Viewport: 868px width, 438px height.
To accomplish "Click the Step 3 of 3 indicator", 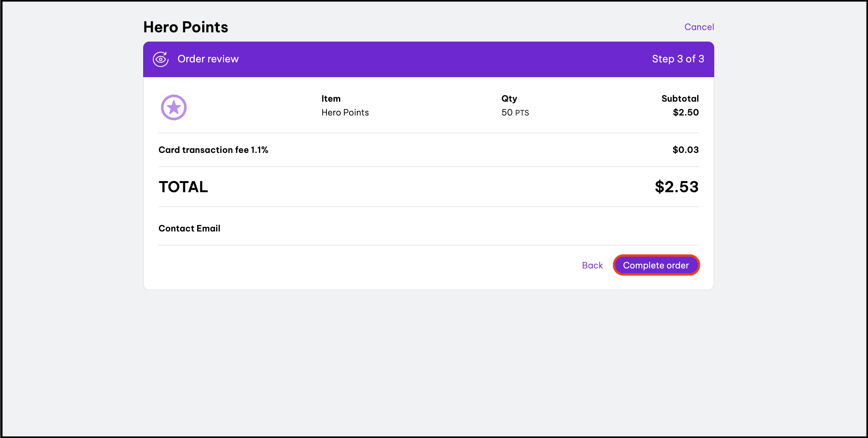I will (678, 59).
